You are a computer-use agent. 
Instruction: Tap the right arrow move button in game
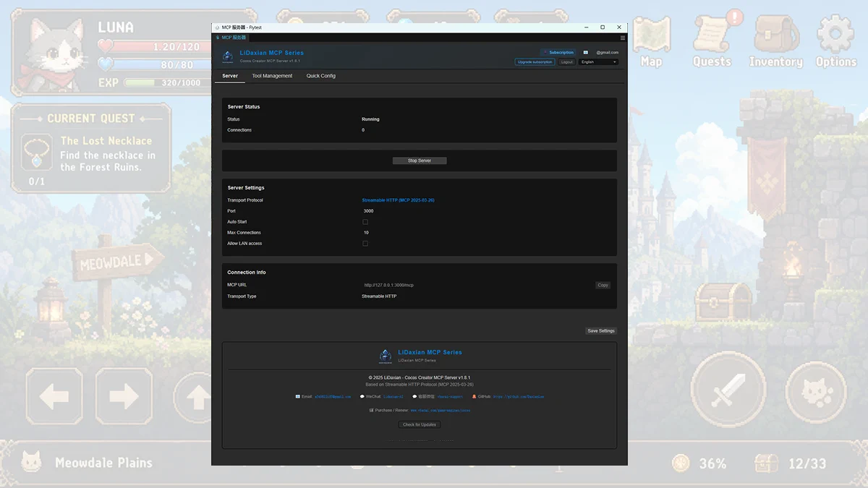pyautogui.click(x=124, y=396)
